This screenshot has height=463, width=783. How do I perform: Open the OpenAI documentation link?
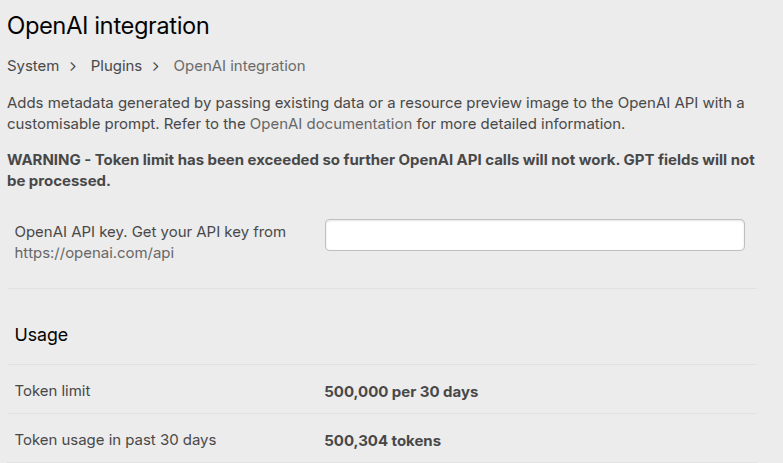pos(330,124)
